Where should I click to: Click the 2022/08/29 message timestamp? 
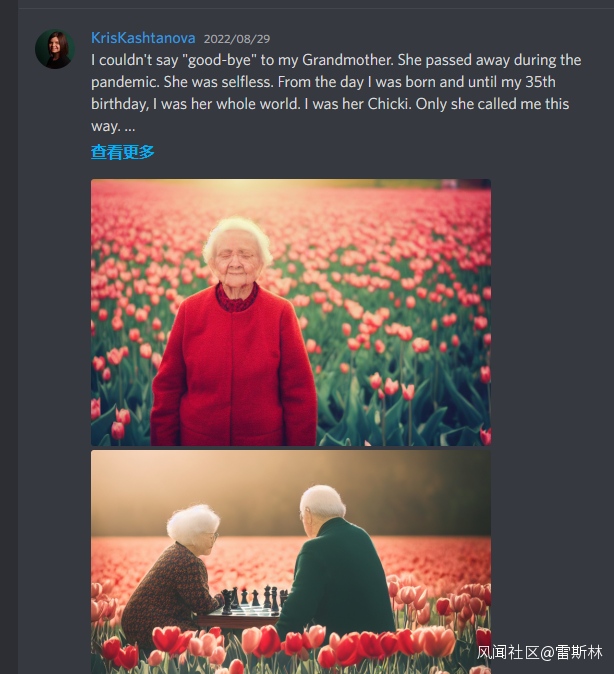237,39
